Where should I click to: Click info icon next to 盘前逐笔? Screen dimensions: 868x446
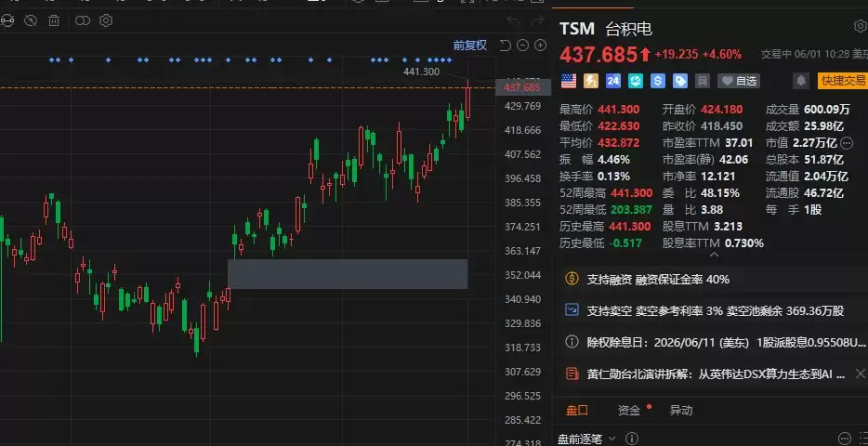632,439
